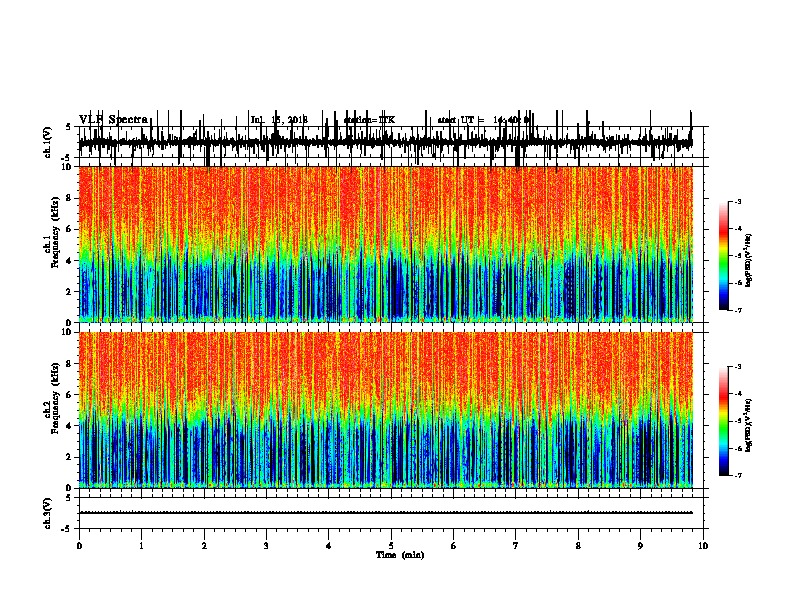Click the -4 label on ch.1 color bar
792x612 pixels.
point(738,229)
